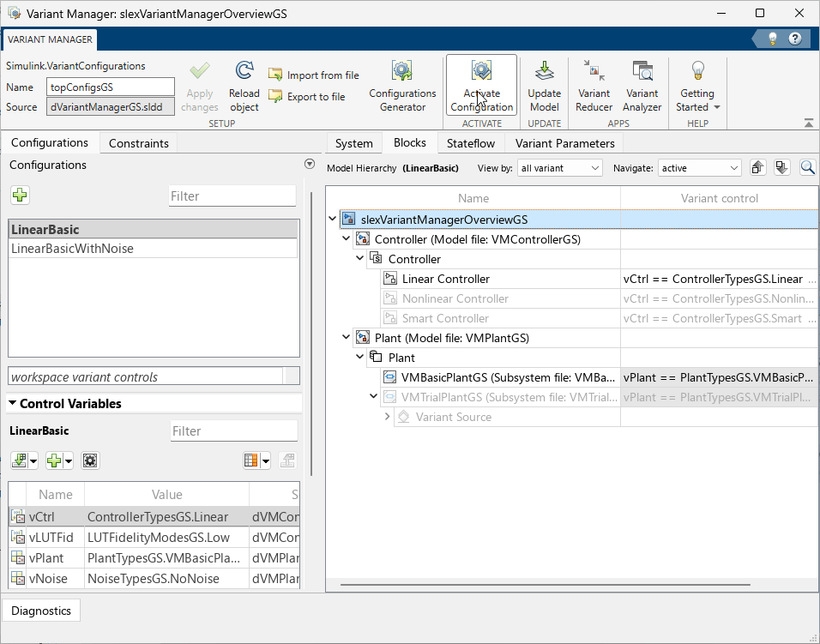
Task: Switch to System tab
Action: pos(354,143)
